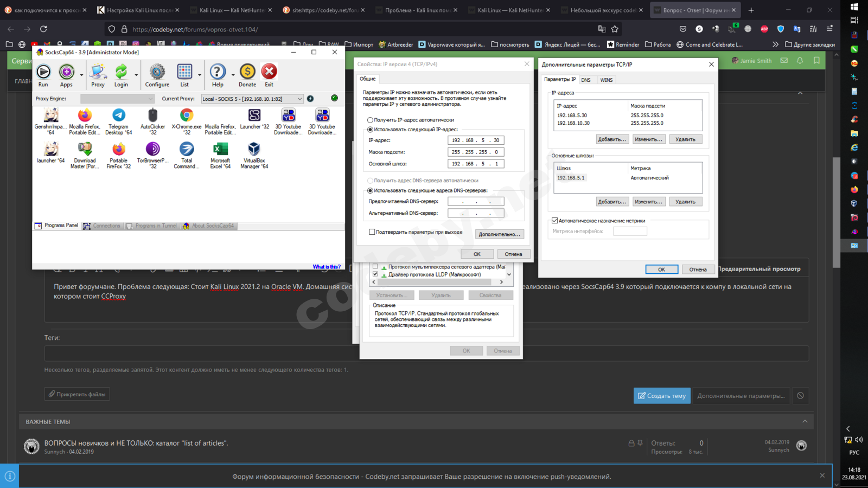Uncheck 'Автоматическое назначение метрики' checkbox
The width and height of the screenshot is (868, 488).
[554, 221]
